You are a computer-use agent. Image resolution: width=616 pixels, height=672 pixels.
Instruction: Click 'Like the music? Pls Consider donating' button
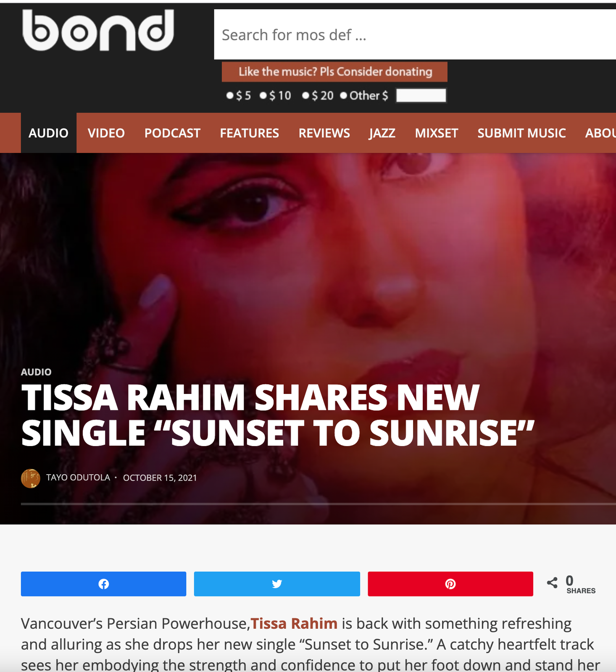click(x=334, y=72)
